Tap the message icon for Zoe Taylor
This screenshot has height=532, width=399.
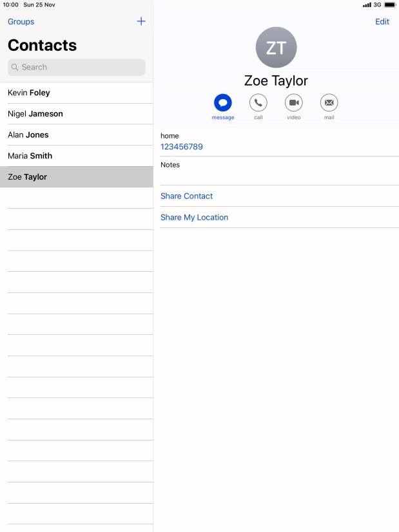(223, 102)
